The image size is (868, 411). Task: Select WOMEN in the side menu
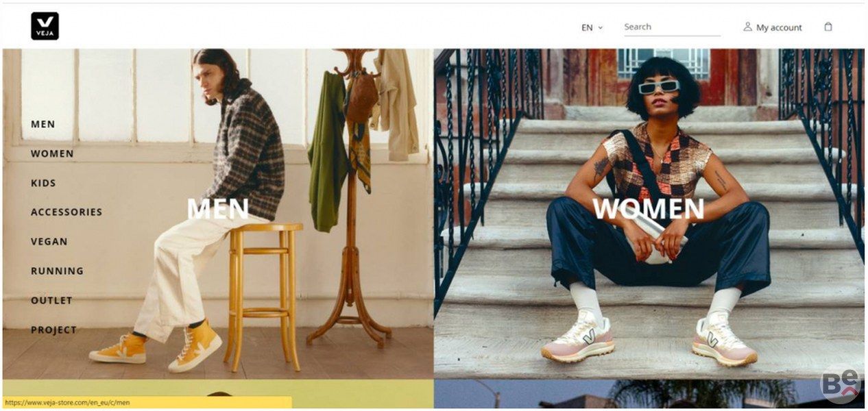pos(52,153)
